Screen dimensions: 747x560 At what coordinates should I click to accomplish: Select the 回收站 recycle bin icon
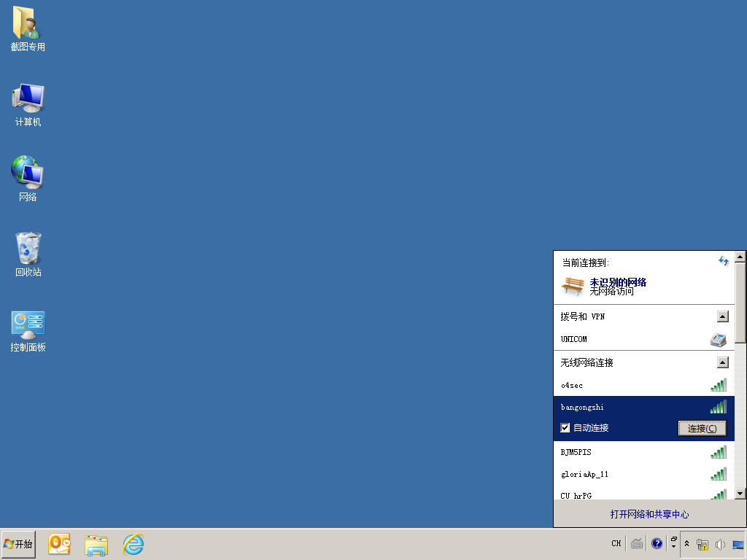tap(28, 254)
